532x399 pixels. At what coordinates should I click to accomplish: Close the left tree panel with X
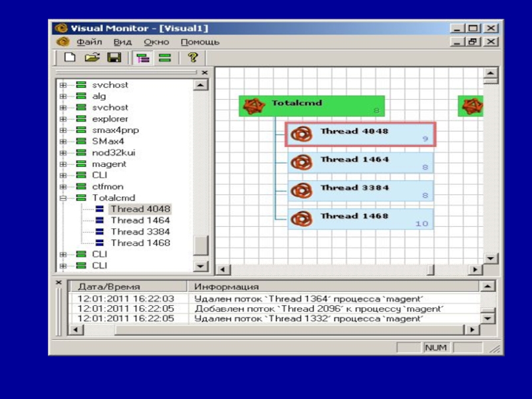coord(205,72)
